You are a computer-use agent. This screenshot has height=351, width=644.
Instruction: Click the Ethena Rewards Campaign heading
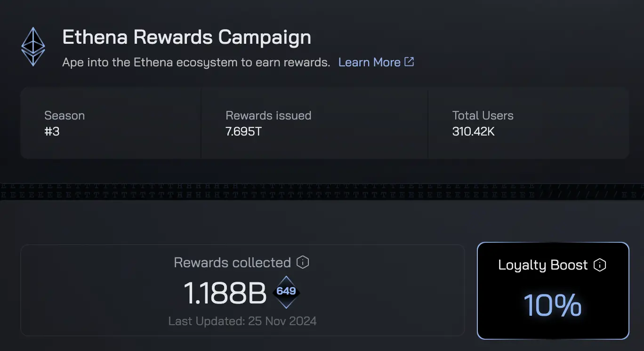pos(186,37)
